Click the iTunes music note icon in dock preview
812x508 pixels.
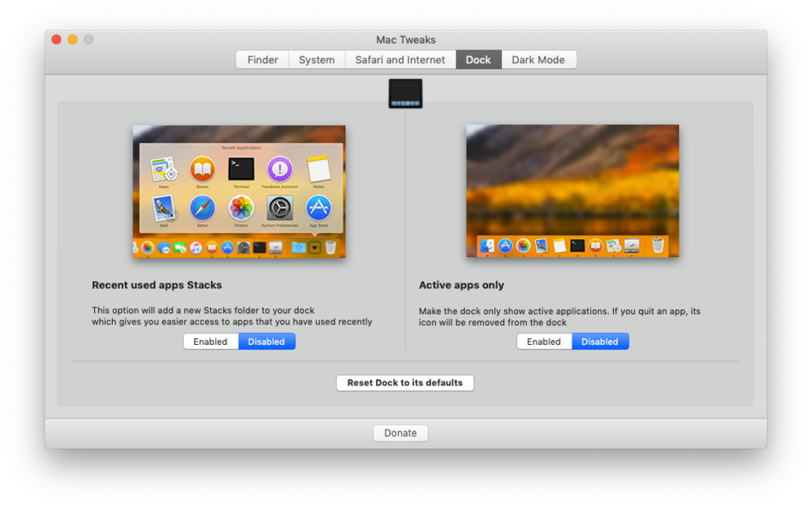point(196,248)
